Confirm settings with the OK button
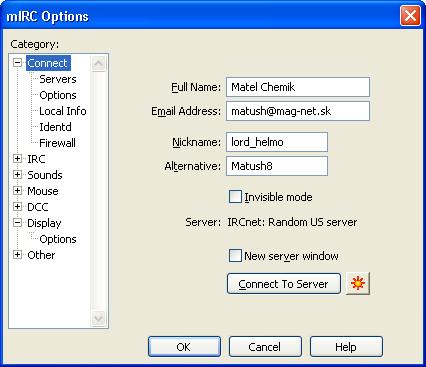Image resolution: width=426 pixels, height=367 pixels. pyautogui.click(x=184, y=347)
